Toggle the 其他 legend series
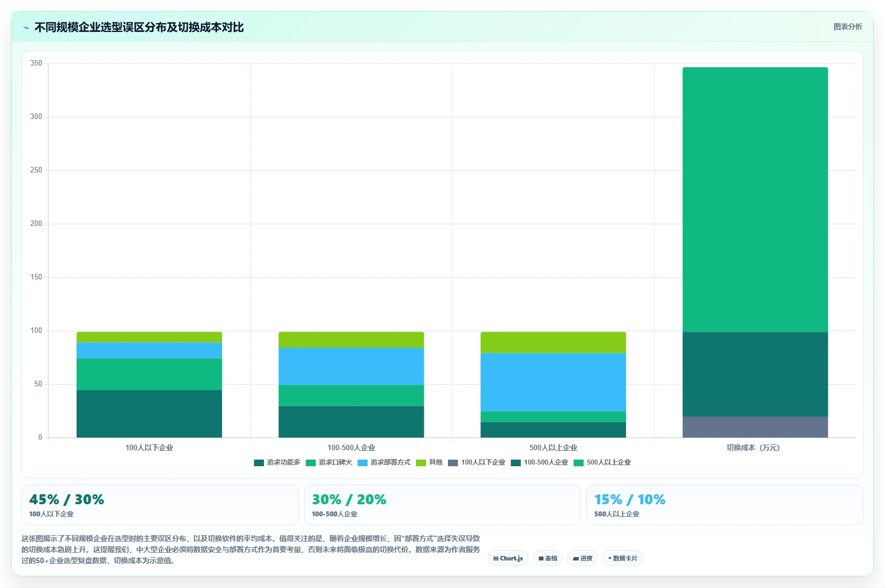 429,462
